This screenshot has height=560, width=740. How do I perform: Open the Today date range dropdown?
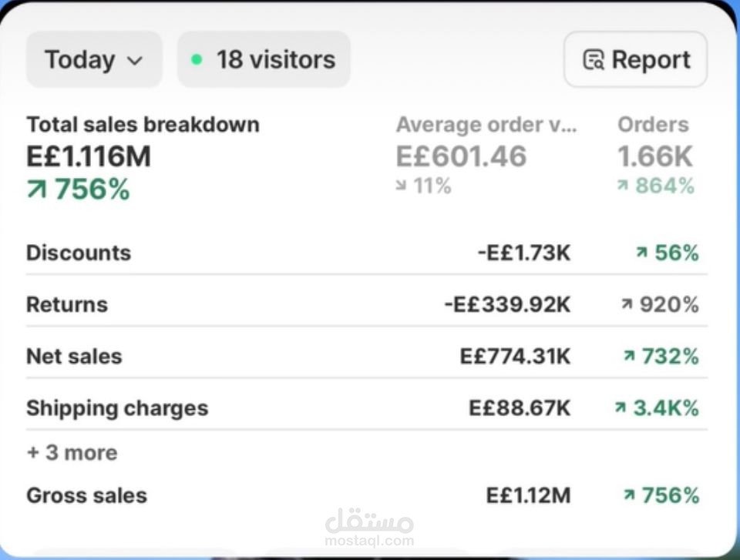[x=94, y=59]
